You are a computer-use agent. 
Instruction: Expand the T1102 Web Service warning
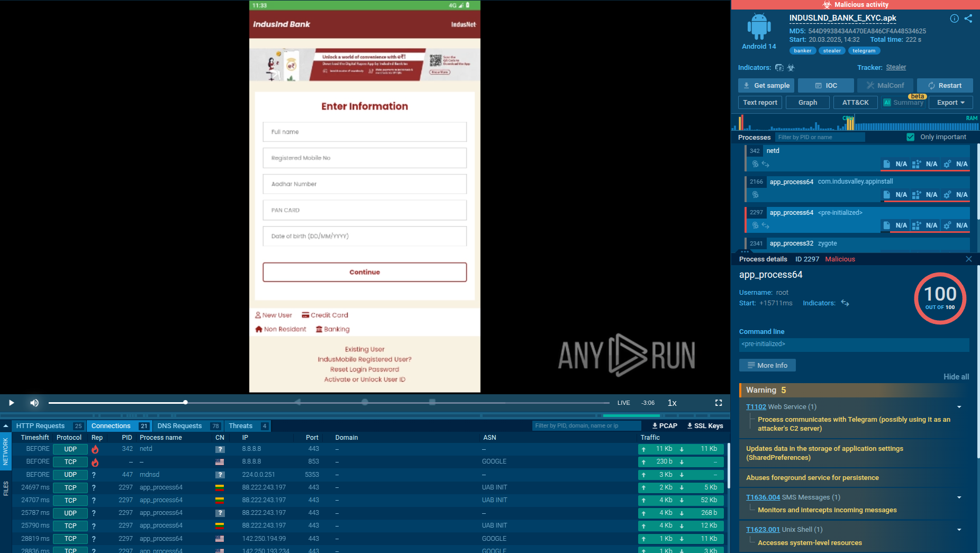959,407
